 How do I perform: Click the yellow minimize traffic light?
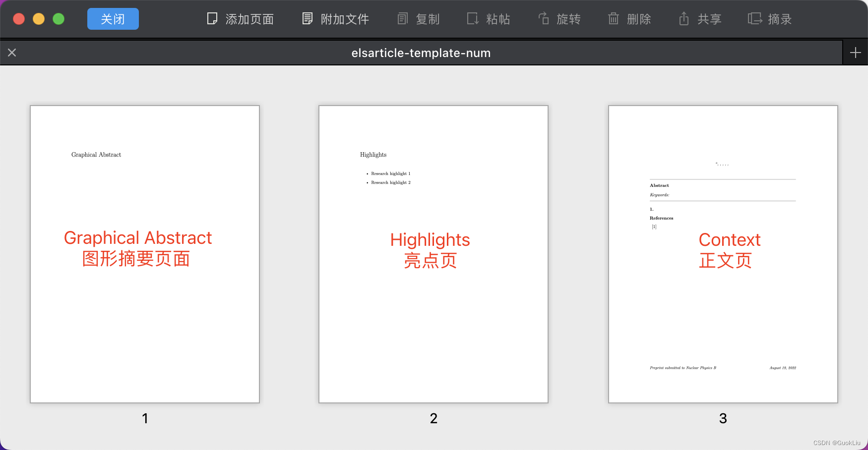click(x=38, y=18)
